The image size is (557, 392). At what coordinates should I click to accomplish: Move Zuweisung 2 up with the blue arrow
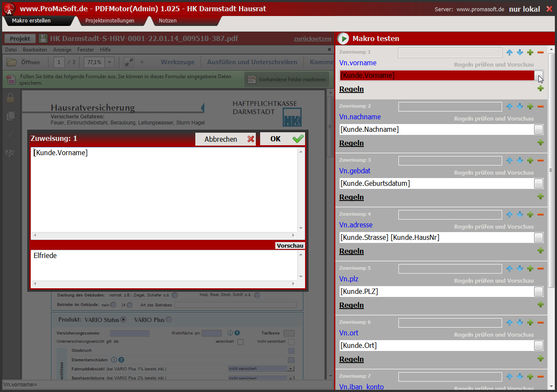(509, 106)
